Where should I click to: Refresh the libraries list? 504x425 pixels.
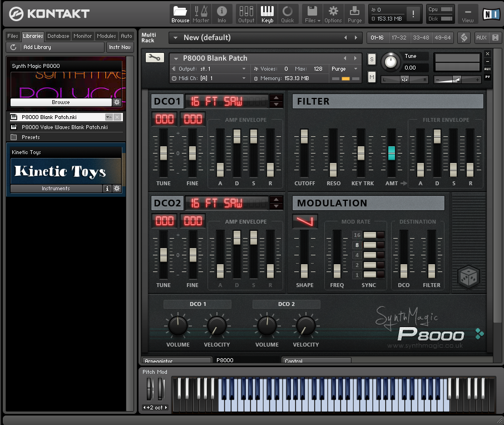tap(13, 47)
